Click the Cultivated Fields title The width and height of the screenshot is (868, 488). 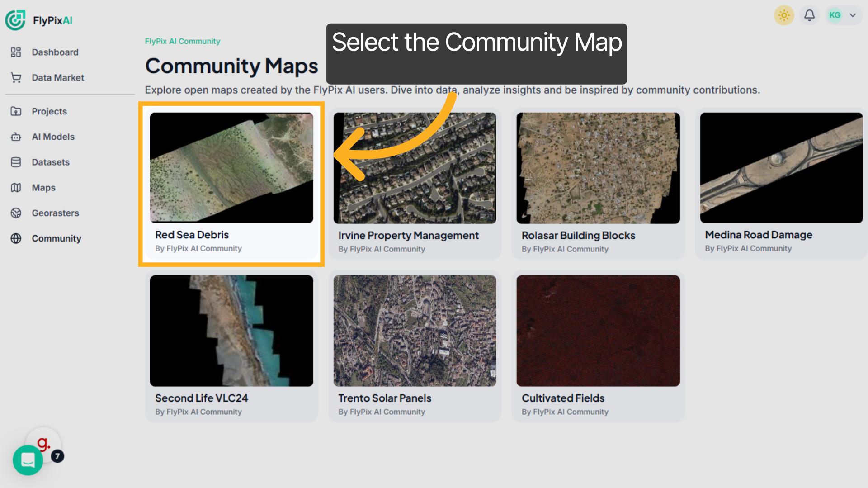(x=563, y=398)
